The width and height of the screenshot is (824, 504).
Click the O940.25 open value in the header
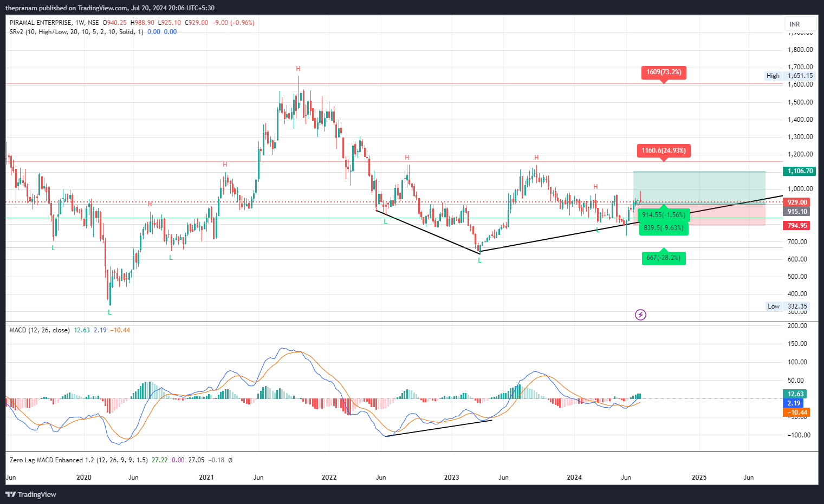115,23
